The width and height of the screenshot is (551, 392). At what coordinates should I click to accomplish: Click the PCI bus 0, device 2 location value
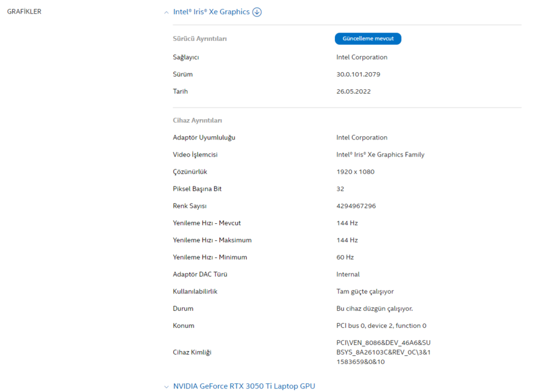point(381,326)
